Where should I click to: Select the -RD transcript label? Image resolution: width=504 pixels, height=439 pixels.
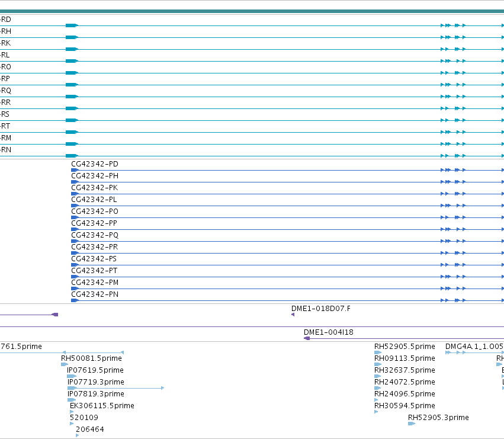(5, 20)
